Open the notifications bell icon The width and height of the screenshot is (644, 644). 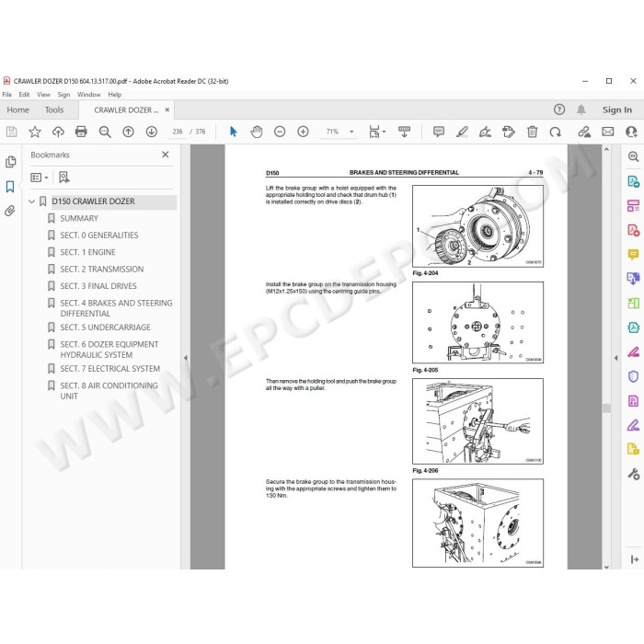click(x=581, y=109)
